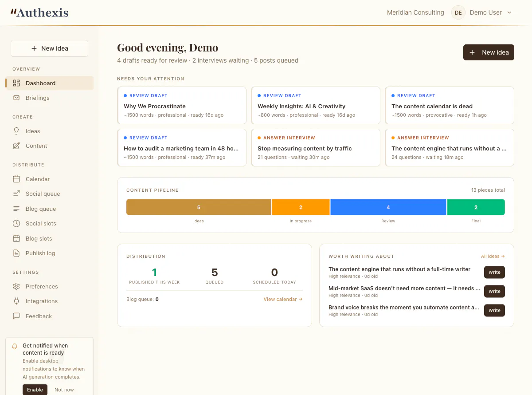Enable desktop notifications
Screen dimensions: 532x395
(x=35, y=390)
